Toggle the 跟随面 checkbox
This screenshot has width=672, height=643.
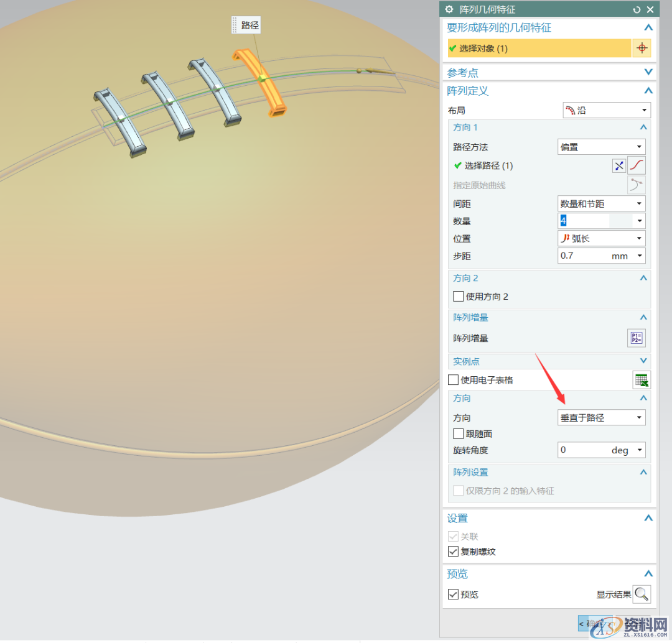459,434
